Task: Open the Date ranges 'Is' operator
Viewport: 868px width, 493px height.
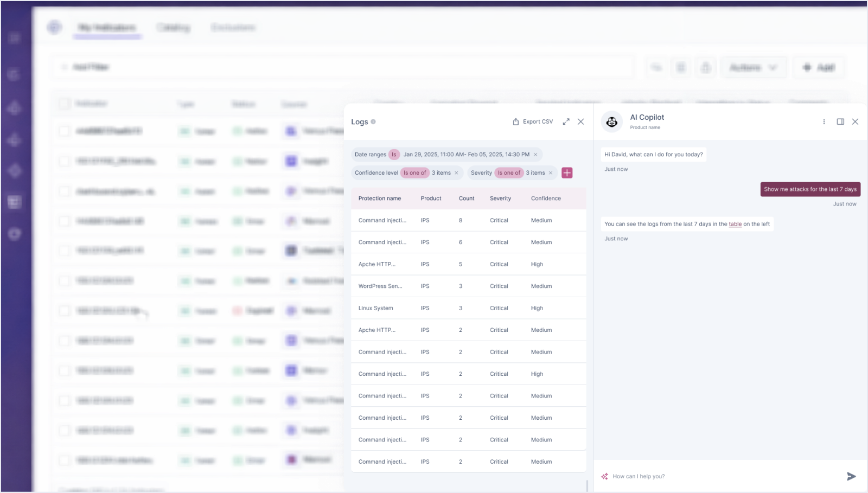Action: pyautogui.click(x=394, y=155)
